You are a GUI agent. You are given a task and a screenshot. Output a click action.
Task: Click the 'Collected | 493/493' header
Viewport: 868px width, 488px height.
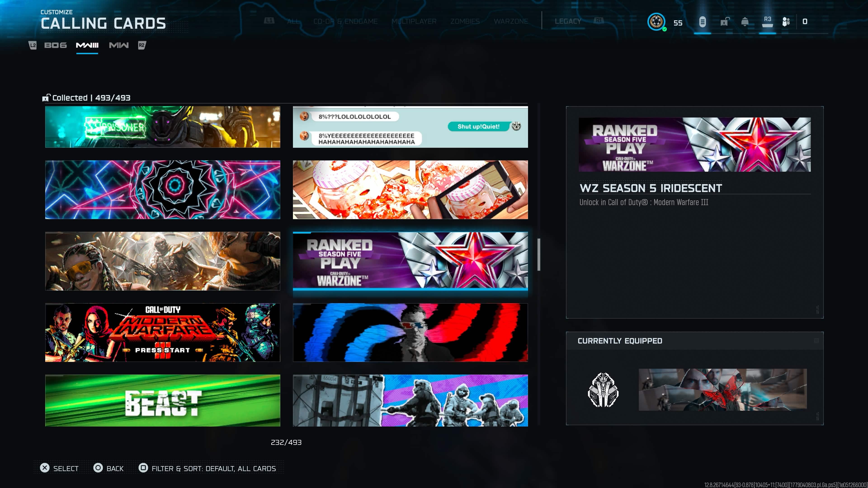91,98
